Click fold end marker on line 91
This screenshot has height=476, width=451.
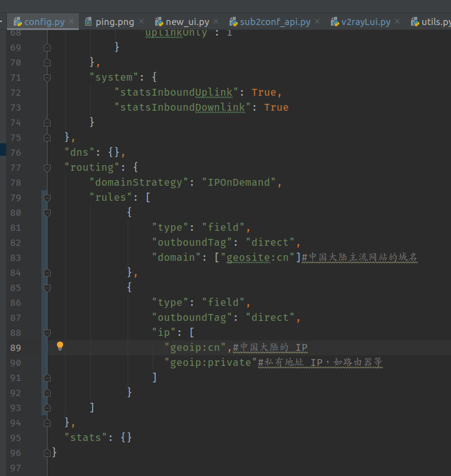click(47, 378)
